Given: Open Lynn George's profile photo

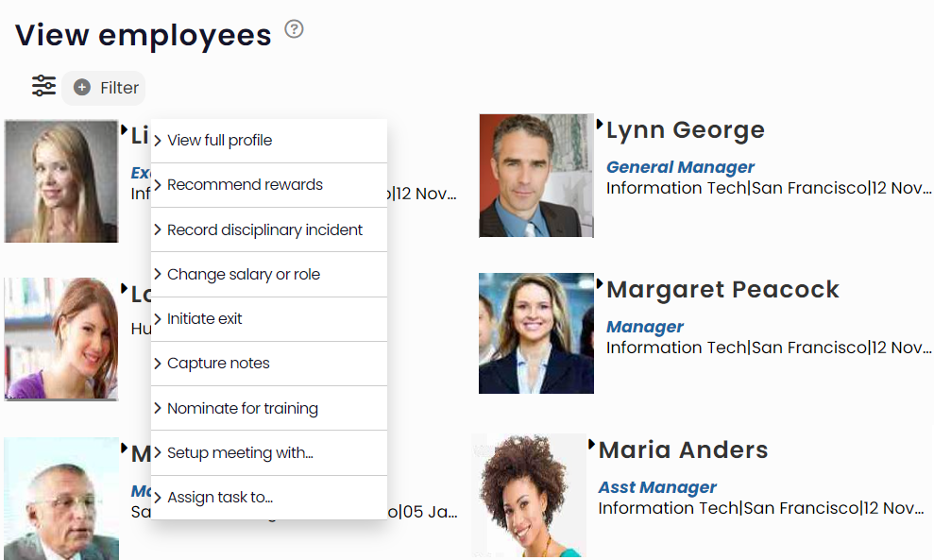Looking at the screenshot, I should click(x=535, y=176).
